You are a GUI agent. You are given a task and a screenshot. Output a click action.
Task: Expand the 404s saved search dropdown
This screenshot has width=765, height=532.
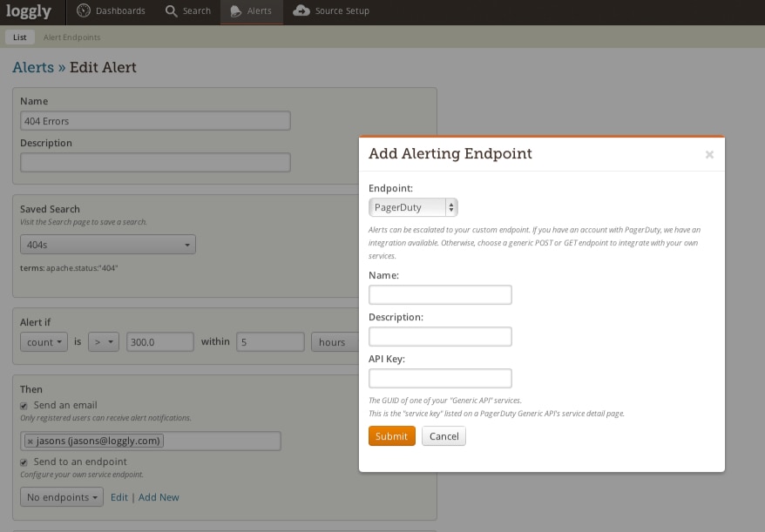point(107,246)
